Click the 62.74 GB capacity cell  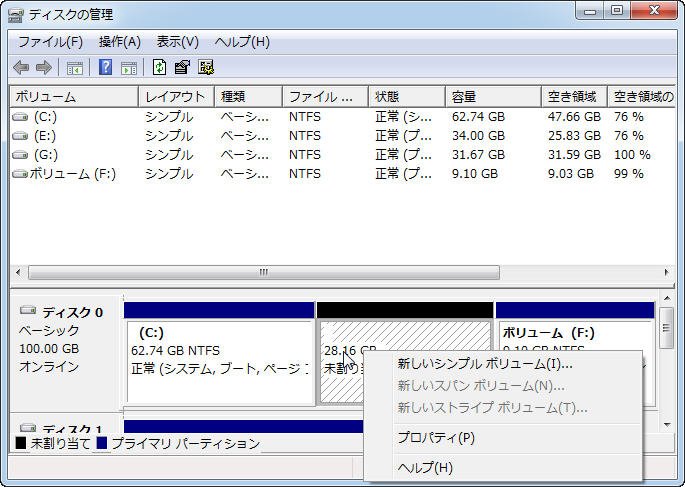pos(478,117)
